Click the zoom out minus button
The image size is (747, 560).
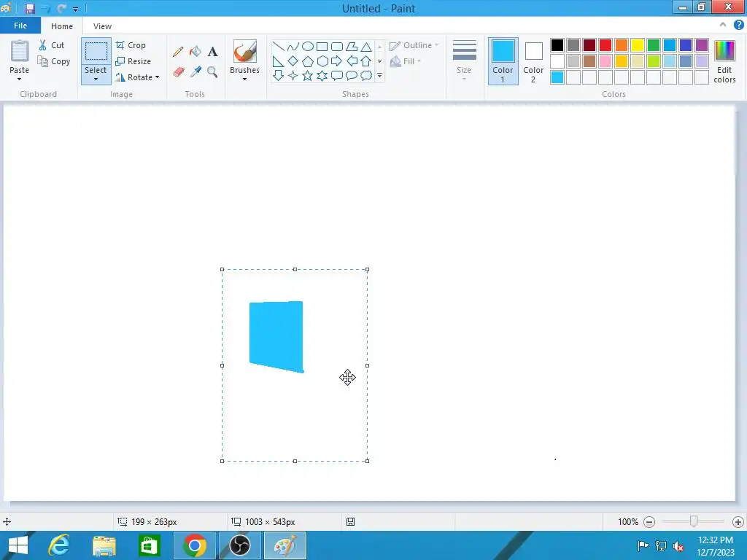[649, 521]
